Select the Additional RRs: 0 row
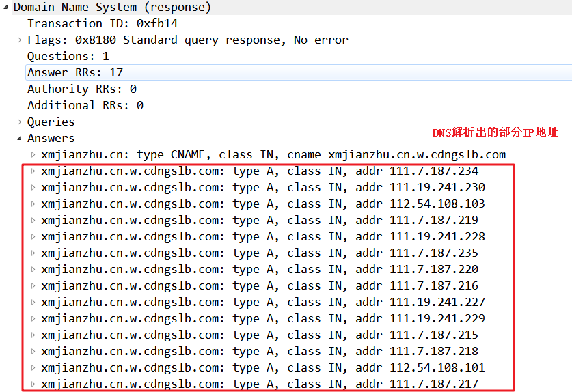This screenshot has height=392, width=572. click(x=85, y=105)
